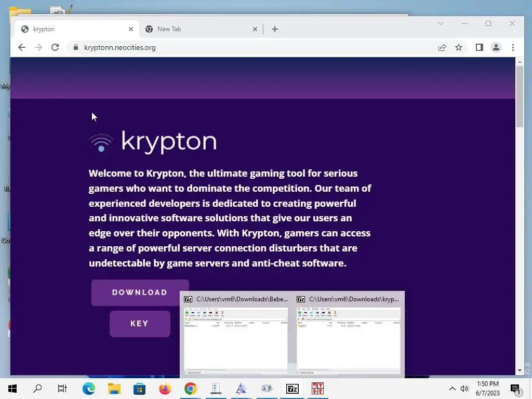Open File Explorer from taskbar
This screenshot has height=399, width=532.
point(114,389)
